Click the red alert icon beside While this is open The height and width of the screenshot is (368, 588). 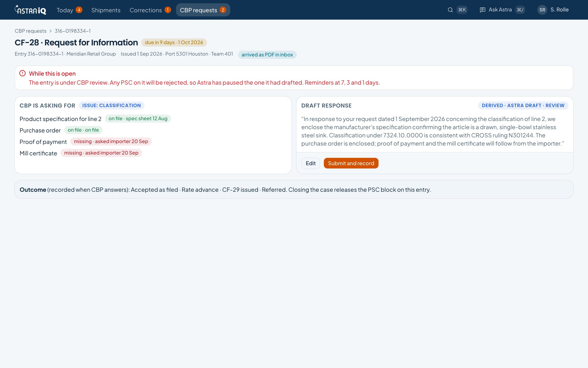(x=22, y=73)
